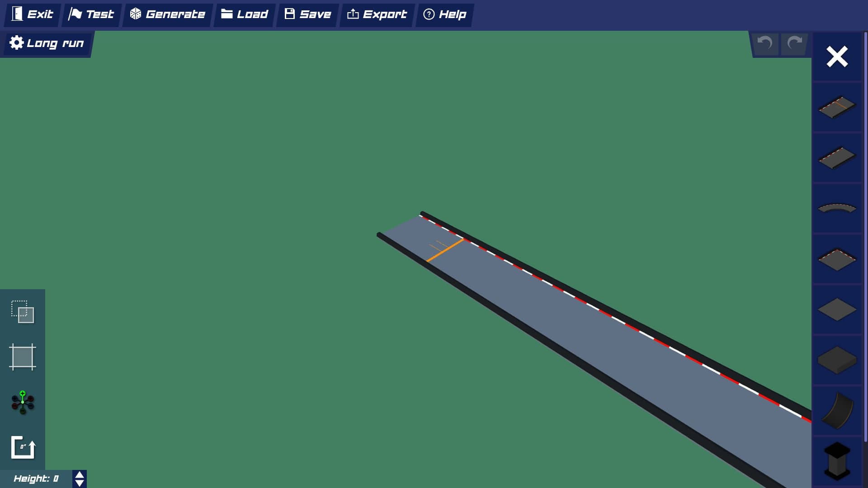Toggle the selection copy tool

[x=23, y=312]
